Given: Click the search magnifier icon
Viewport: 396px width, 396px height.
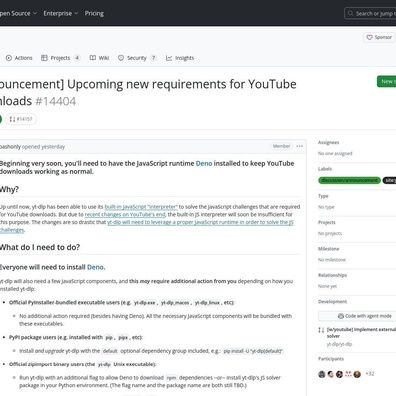Looking at the screenshot, I should 350,13.
